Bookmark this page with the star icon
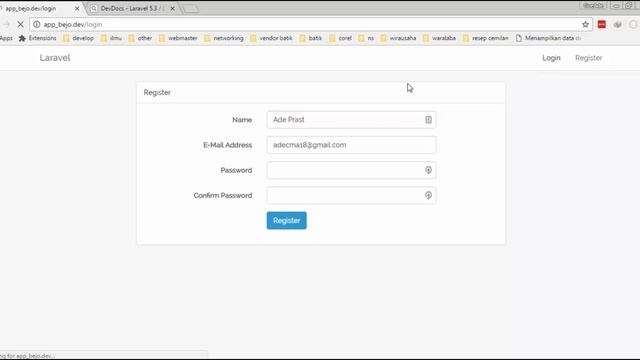 585,24
